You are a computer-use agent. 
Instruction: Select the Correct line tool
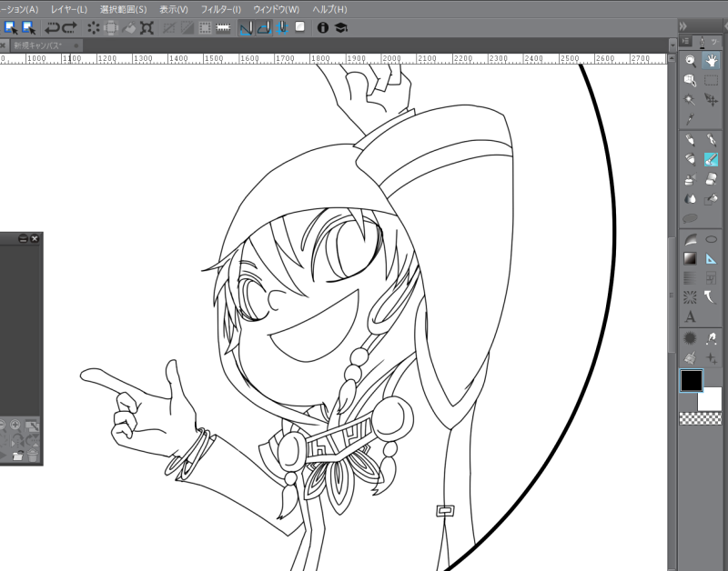click(711, 296)
